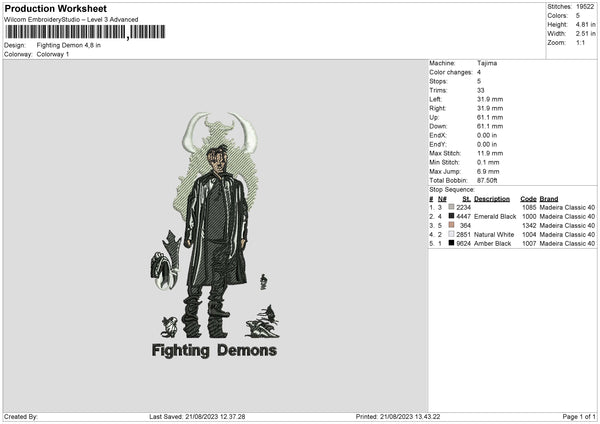Click the embroidered figure in the design preview
600x424 pixels.
point(216,239)
